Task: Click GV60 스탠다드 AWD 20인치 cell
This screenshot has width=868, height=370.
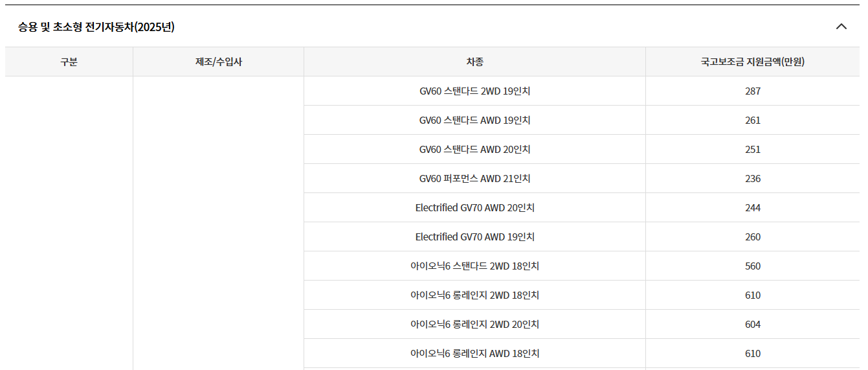Action: (475, 150)
